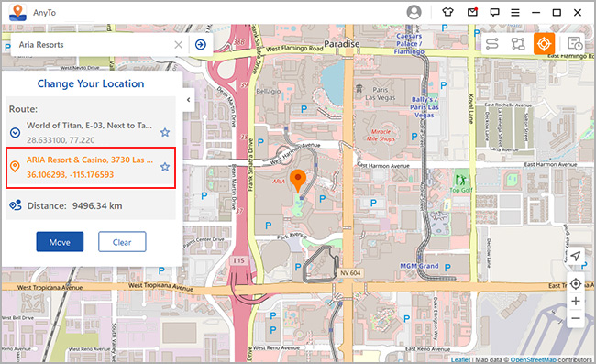The image size is (596, 364).
Task: Click the I 15 highway shield
Action: coord(239,260)
